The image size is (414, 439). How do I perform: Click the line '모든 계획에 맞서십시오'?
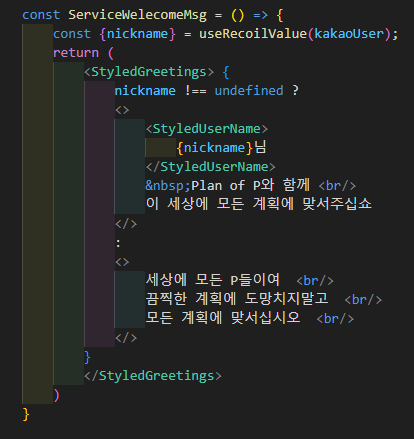pyautogui.click(x=223, y=318)
